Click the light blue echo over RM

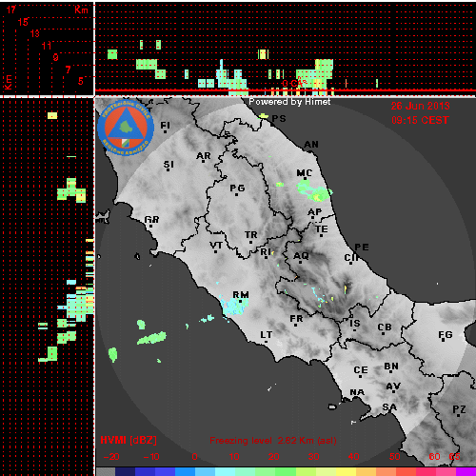234,307
